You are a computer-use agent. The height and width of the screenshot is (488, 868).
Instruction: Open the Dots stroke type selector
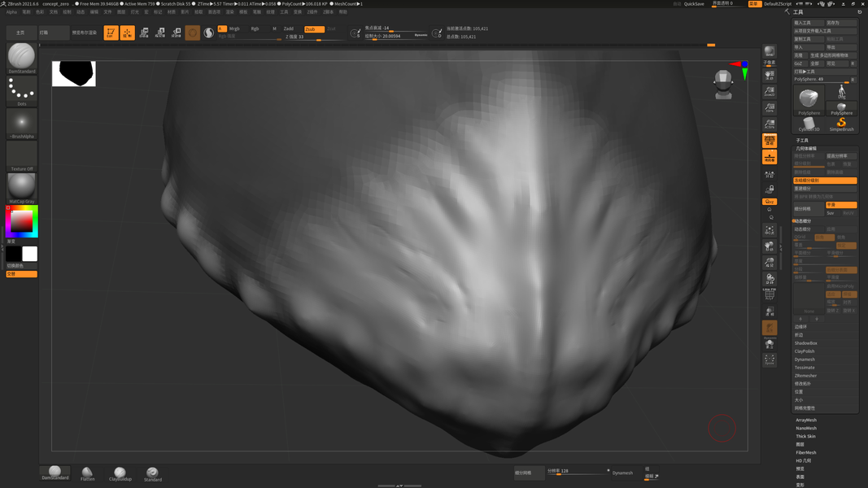point(22,91)
